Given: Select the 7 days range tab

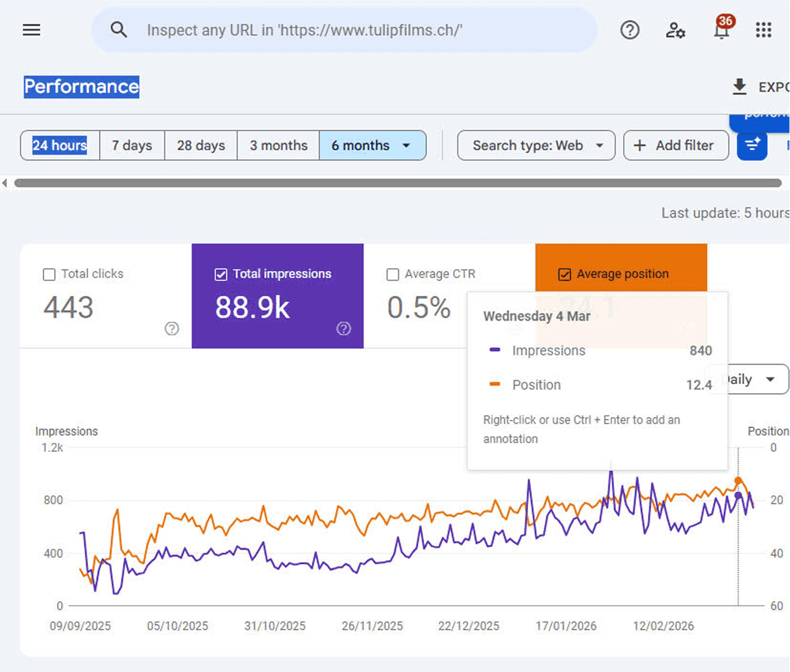Looking at the screenshot, I should [x=132, y=146].
